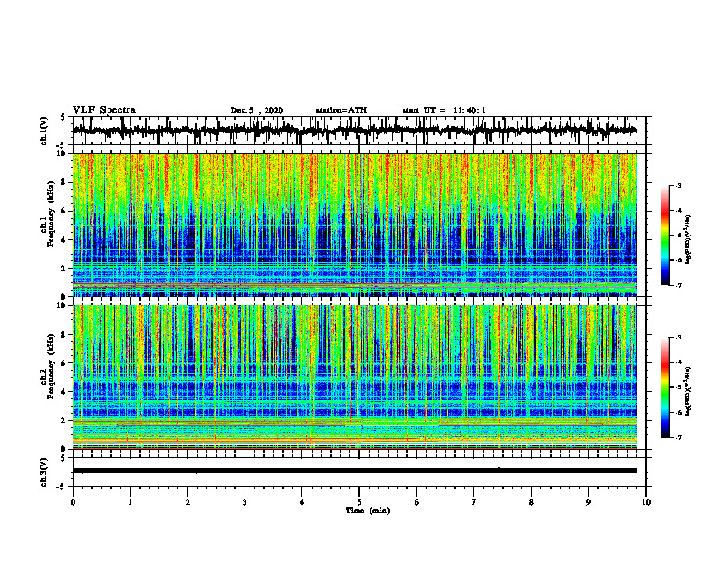728x563 pixels.
Task: Click the ch.3 flat voltage trace
Action: pyautogui.click(x=354, y=471)
